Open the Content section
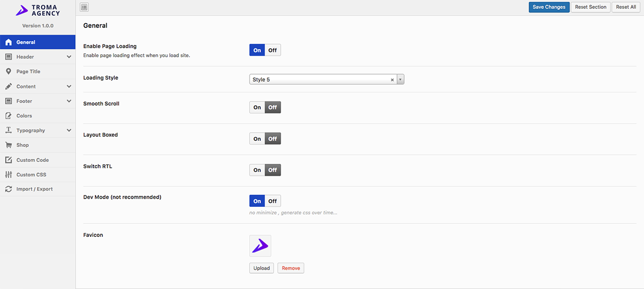Screen dimensions: 644x289 pos(38,86)
